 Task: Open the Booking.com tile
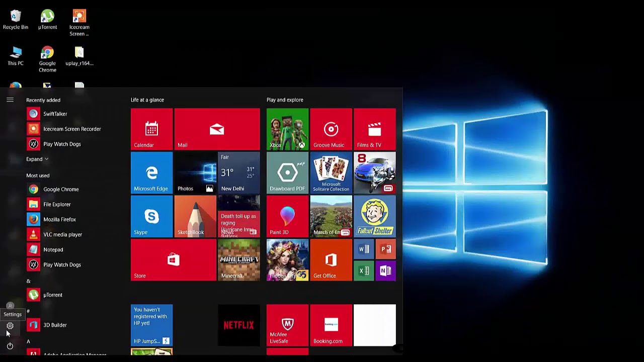[x=331, y=325]
